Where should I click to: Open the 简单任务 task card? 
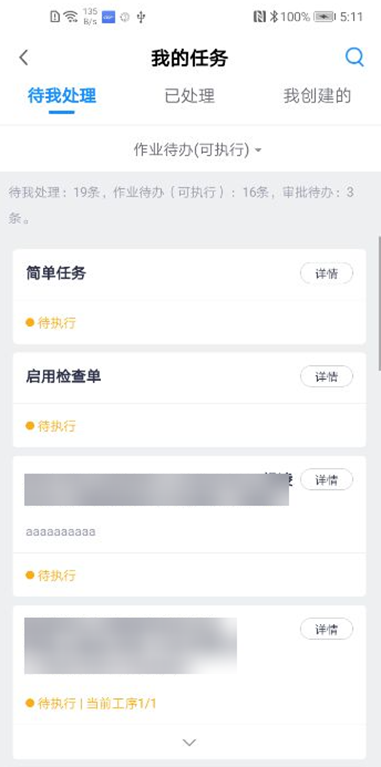[189, 297]
